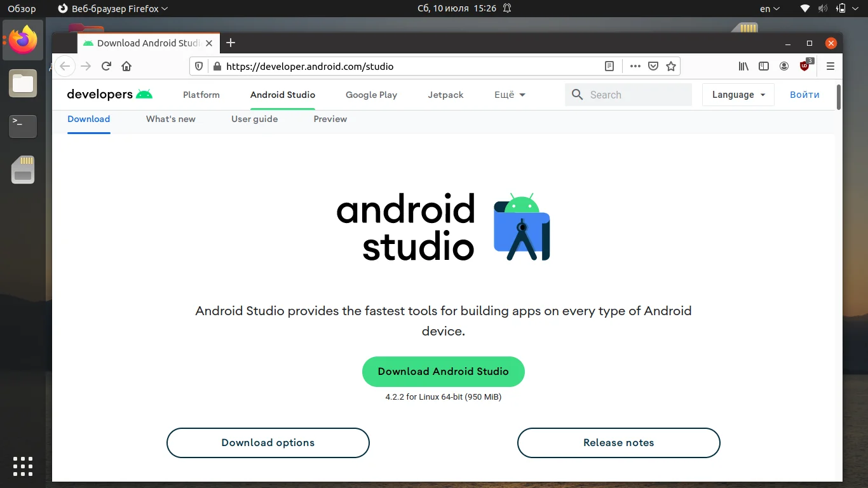Open the uBlock Origin extension
868x488 pixels.
806,65
